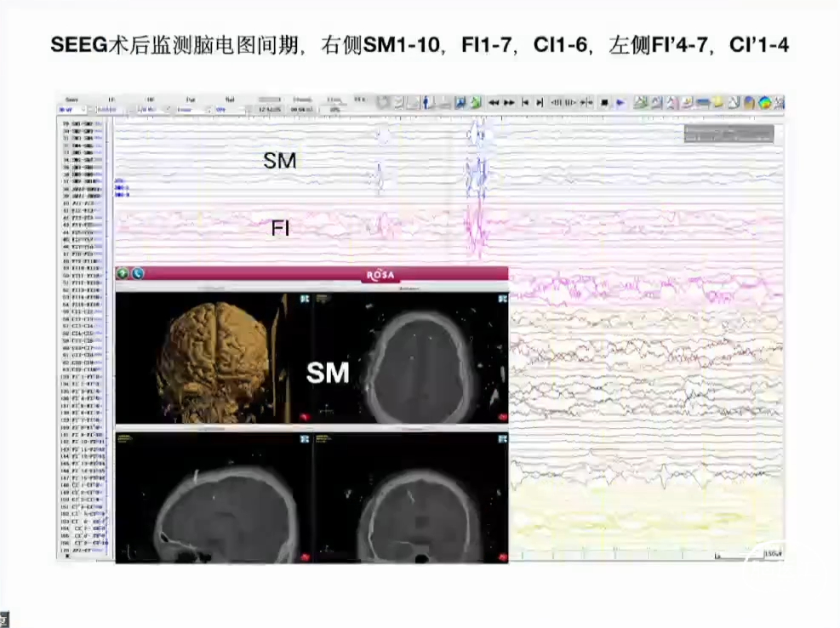Screen dimensions: 840x628
Task: Click the fast rewind double-arrow button
Action: pos(494,102)
